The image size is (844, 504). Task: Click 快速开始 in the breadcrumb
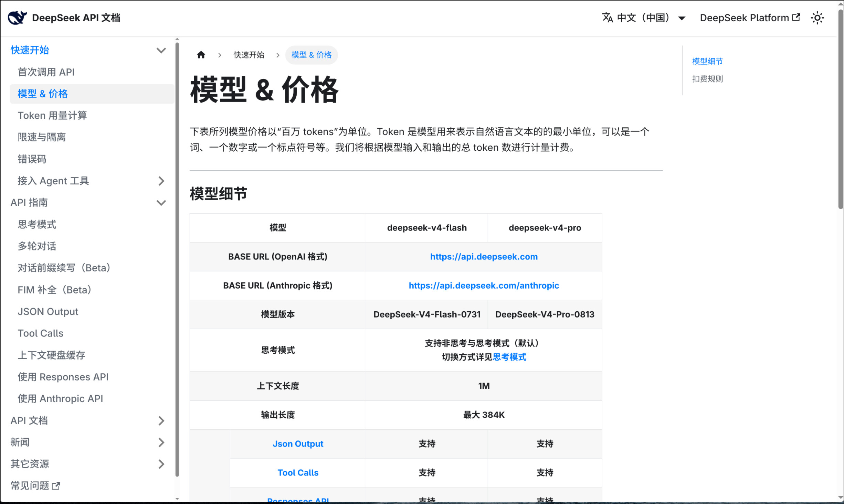tap(249, 55)
